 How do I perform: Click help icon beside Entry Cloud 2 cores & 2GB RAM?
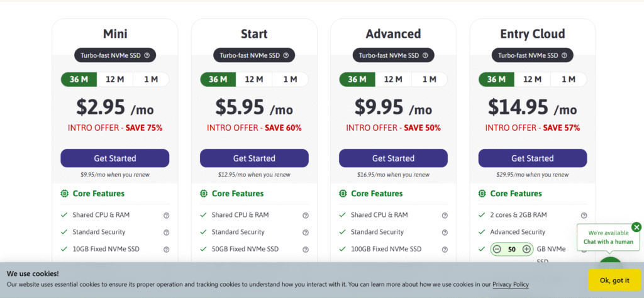click(584, 215)
